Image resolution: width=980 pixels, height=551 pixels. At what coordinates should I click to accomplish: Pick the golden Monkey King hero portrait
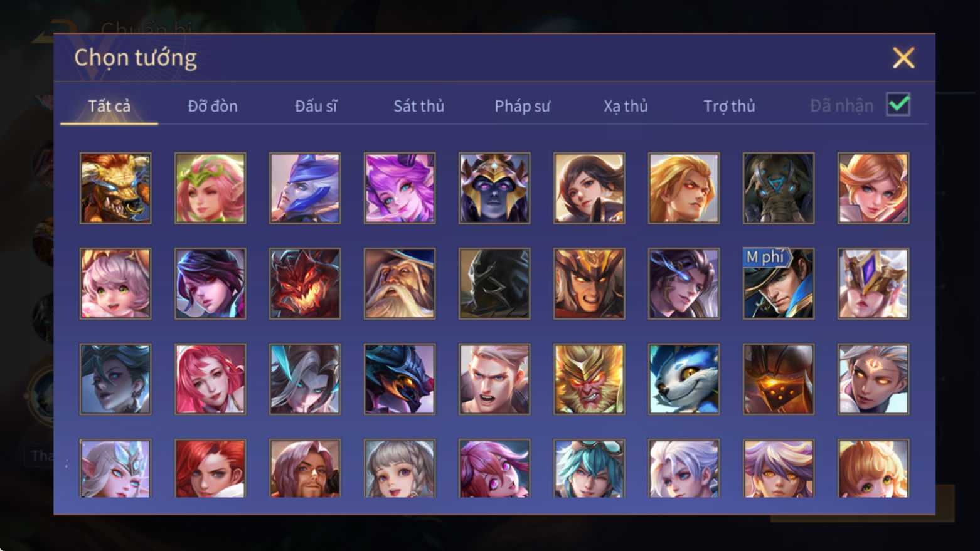[589, 379]
